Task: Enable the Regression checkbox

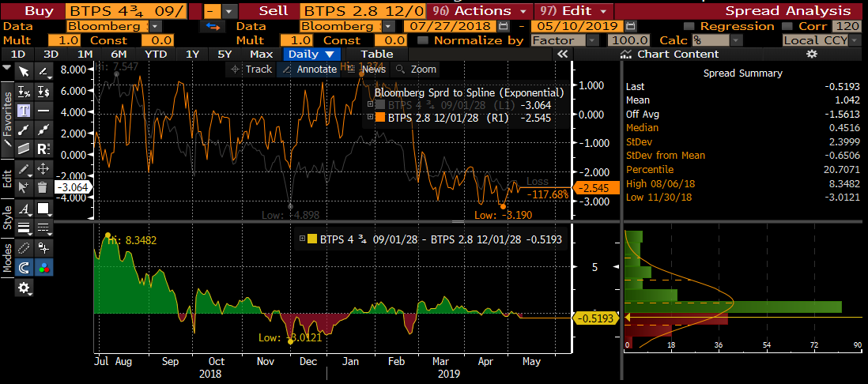Action: coord(689,26)
